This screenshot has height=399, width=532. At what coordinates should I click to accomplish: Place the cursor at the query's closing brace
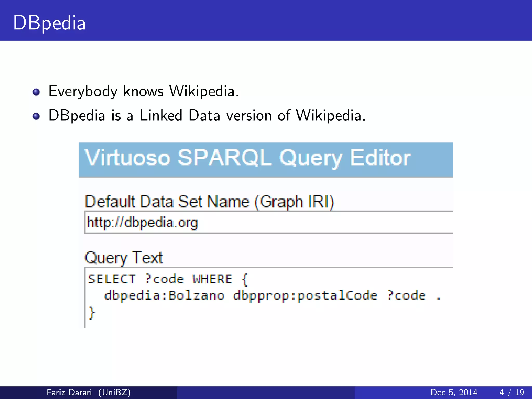91,312
